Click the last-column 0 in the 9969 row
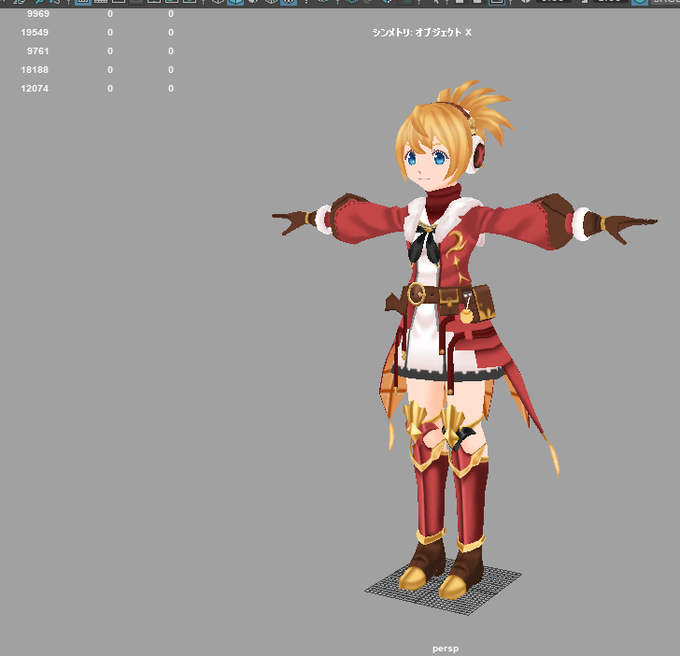680x656 pixels. pyautogui.click(x=171, y=14)
